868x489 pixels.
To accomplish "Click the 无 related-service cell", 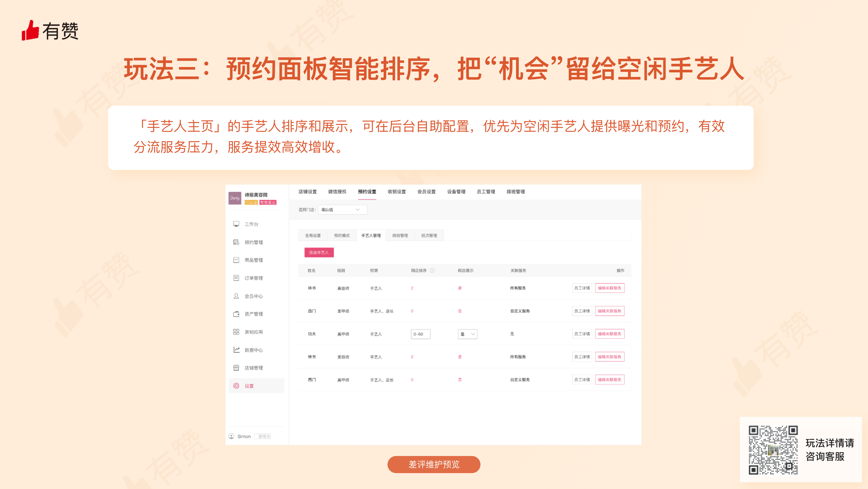I will point(512,334).
